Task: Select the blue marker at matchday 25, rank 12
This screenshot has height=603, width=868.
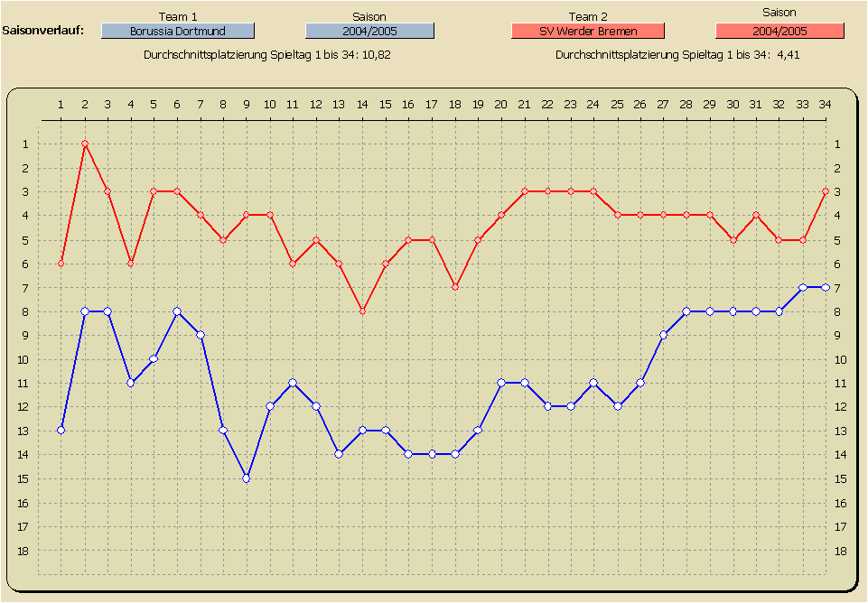Action: (617, 406)
